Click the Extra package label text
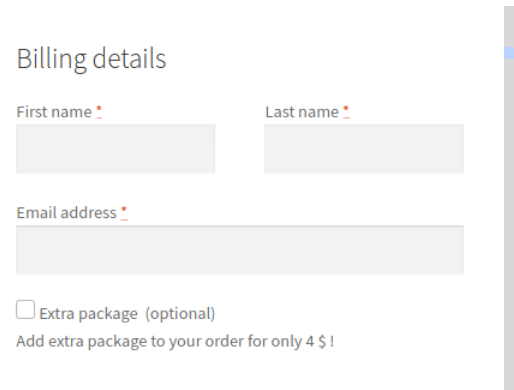The image size is (514, 390). click(x=88, y=314)
